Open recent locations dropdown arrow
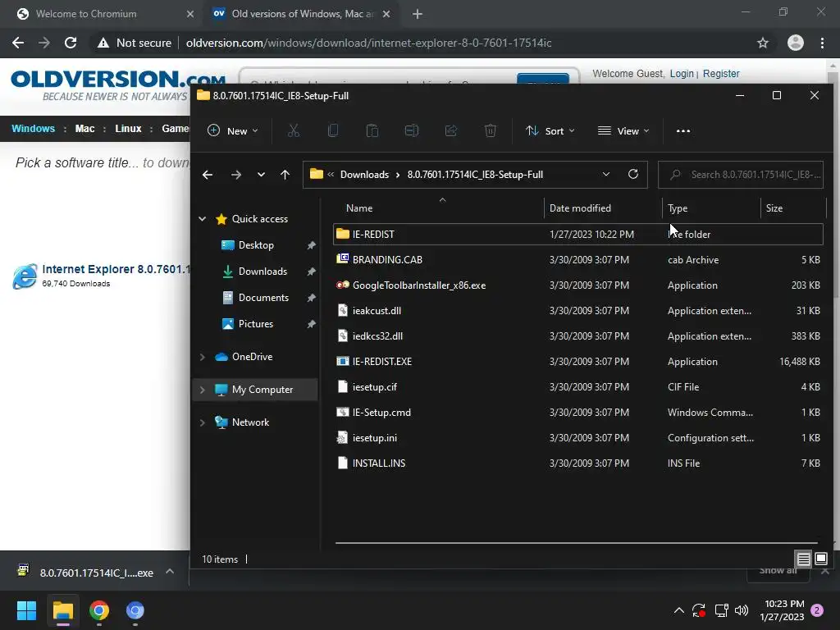Viewport: 840px width, 630px height. coord(261,175)
